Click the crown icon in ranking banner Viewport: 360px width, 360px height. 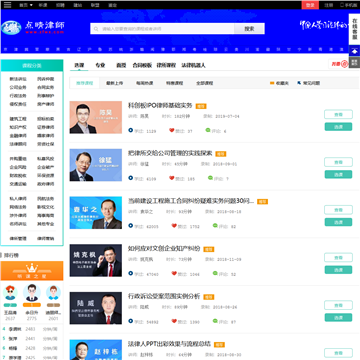(x=32, y=267)
